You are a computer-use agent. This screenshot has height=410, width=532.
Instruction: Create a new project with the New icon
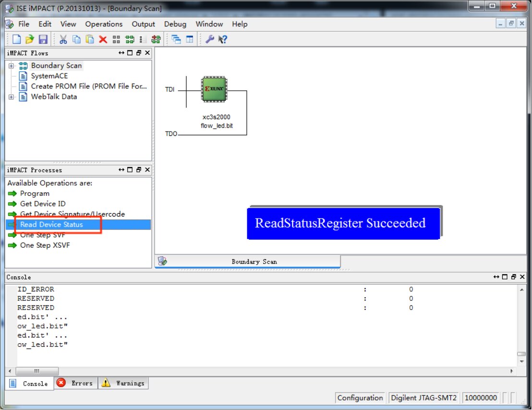pyautogui.click(x=16, y=39)
